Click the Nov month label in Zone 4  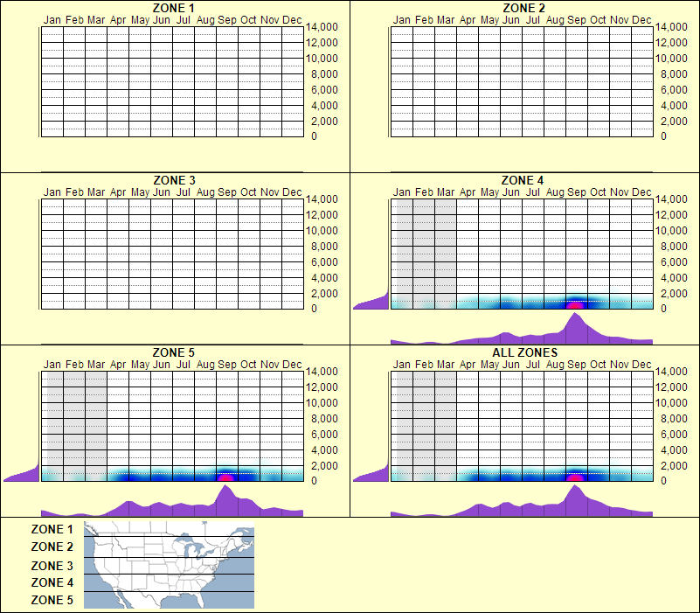[x=620, y=192]
